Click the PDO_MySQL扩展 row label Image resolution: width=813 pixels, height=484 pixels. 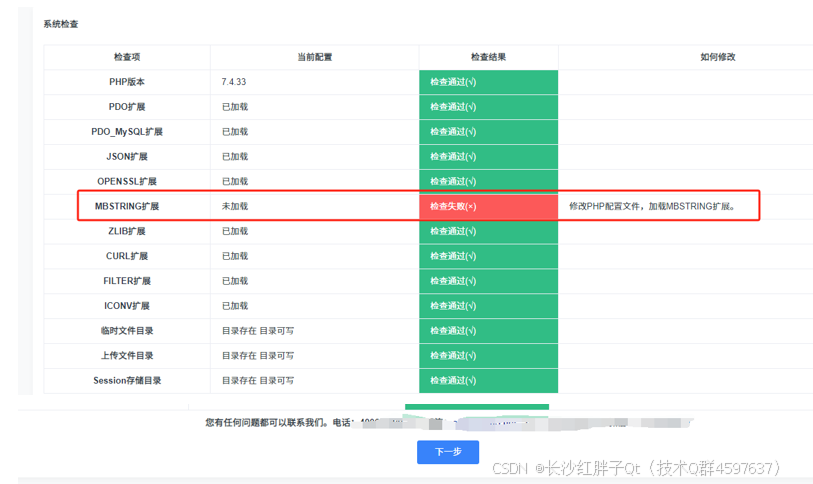(x=127, y=132)
